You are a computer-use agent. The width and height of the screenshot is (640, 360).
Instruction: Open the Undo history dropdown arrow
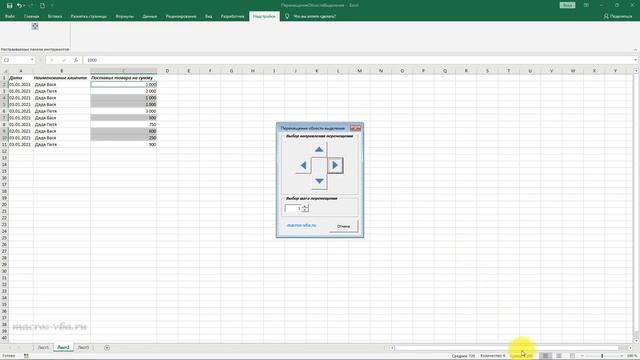(x=24, y=5)
